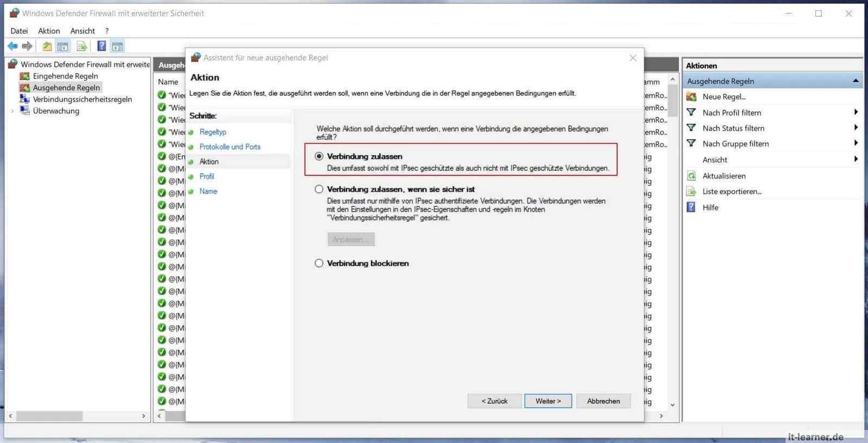Toggle the console tree show/hide toolbar icon
The image size is (868, 443).
click(x=63, y=47)
